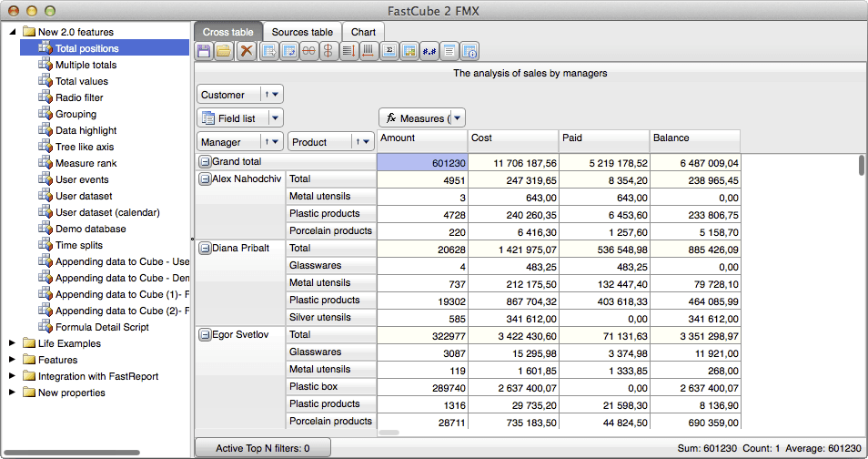
Task: Click the Field list sheet icon
Action: [208, 118]
